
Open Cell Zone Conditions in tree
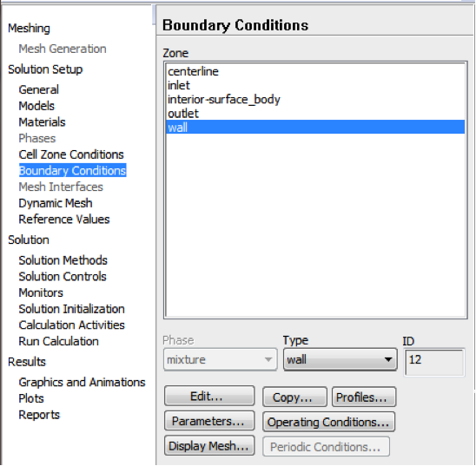[x=71, y=154]
